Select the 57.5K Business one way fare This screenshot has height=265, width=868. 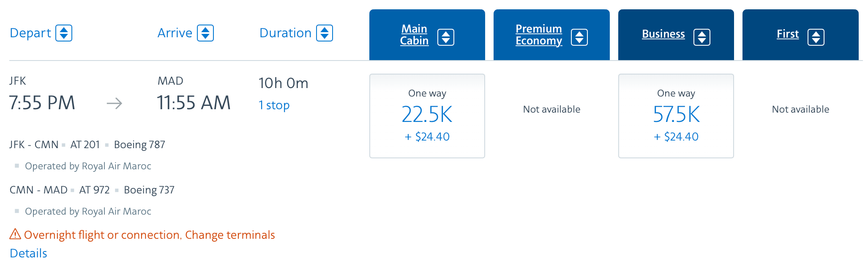[676, 116]
